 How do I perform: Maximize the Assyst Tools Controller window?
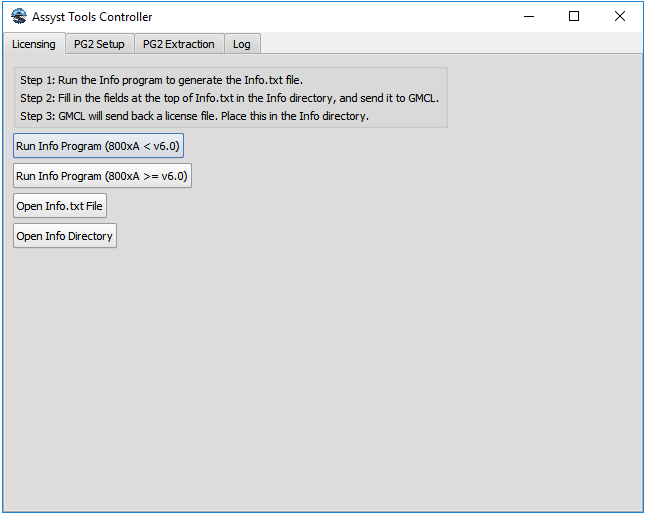tap(574, 17)
